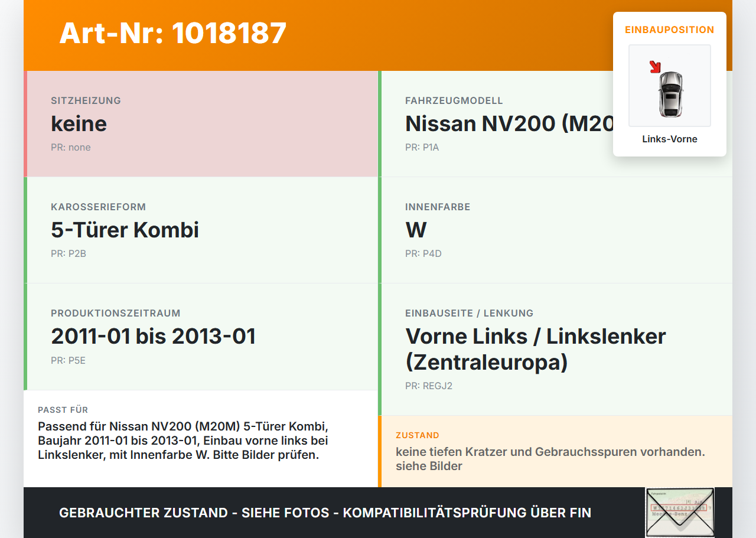This screenshot has height=538, width=756.
Task: Click the ZUSTAND label
Action: pos(418,435)
